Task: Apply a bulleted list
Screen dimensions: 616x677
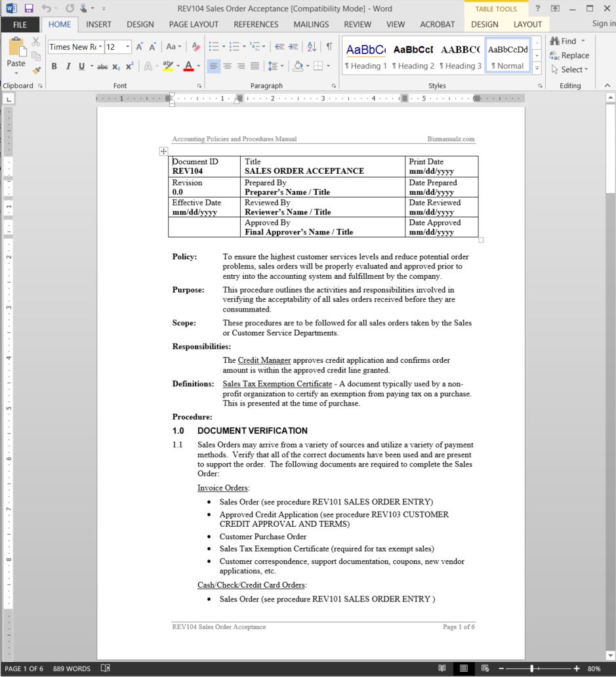Action: 213,47
